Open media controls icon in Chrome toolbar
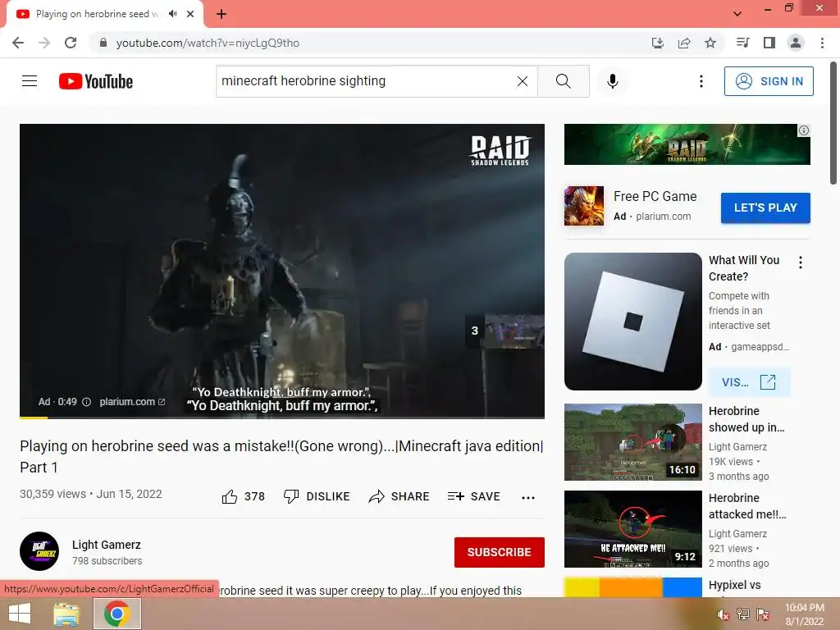 click(742, 43)
